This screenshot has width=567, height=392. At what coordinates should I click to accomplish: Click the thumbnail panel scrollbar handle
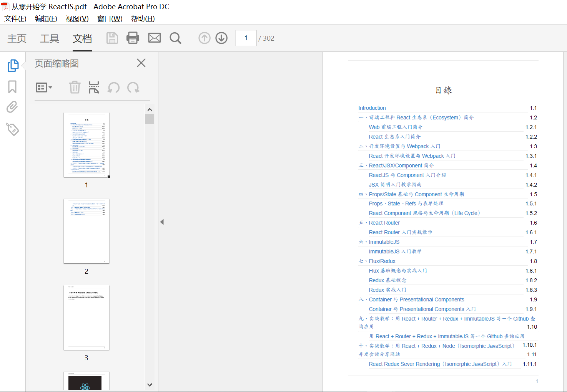point(150,119)
